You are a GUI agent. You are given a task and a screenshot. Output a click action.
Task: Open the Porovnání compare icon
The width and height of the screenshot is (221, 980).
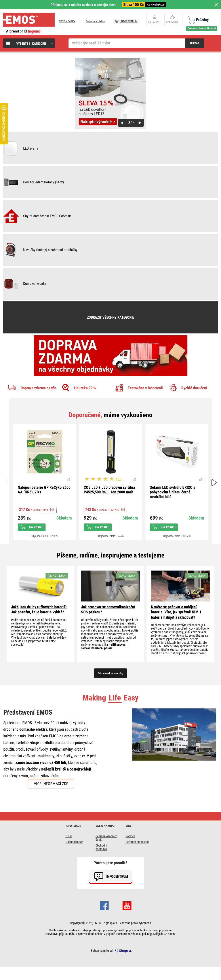point(172,19)
